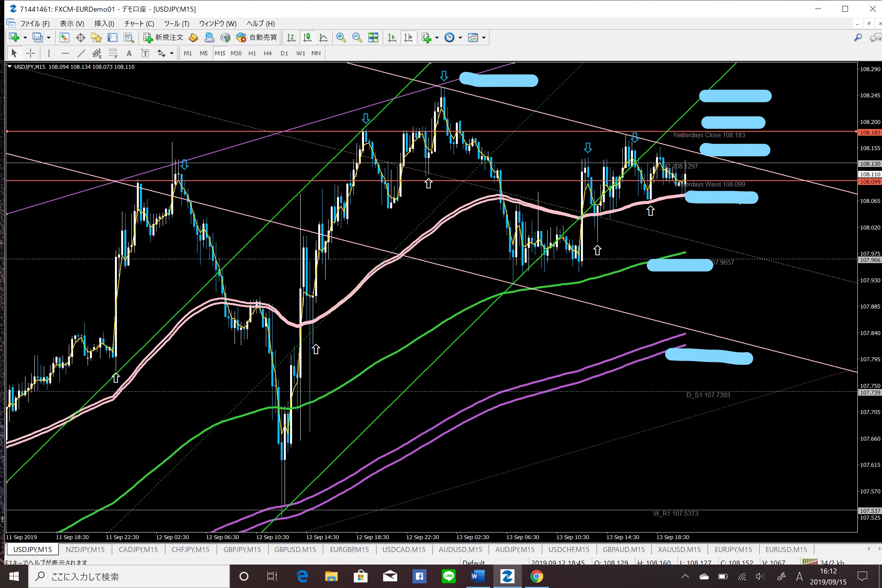Image resolution: width=882 pixels, height=588 pixels.
Task: Expand the arrows objects dropdown
Action: tap(172, 53)
